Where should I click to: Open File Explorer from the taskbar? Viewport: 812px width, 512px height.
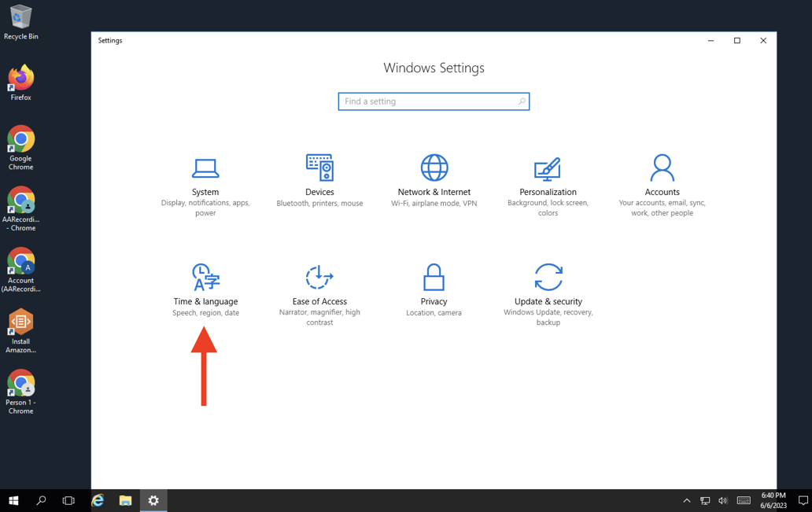pyautogui.click(x=125, y=500)
